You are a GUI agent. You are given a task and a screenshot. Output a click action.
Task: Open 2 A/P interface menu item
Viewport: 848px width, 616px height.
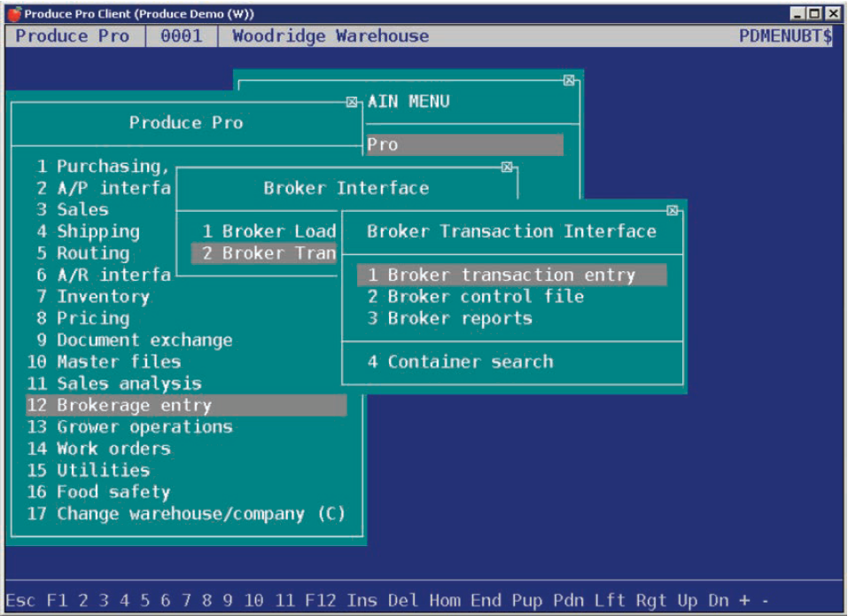(x=104, y=188)
